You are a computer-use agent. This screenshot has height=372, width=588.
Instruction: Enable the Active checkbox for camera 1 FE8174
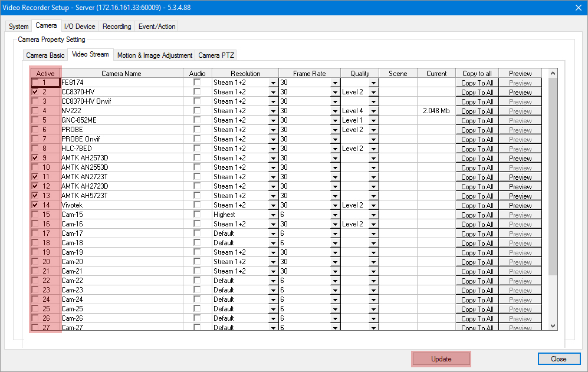(x=35, y=83)
